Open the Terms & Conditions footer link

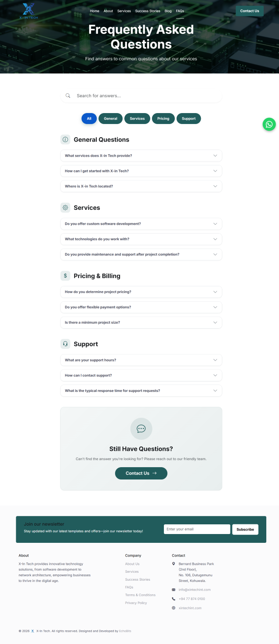[x=140, y=595]
